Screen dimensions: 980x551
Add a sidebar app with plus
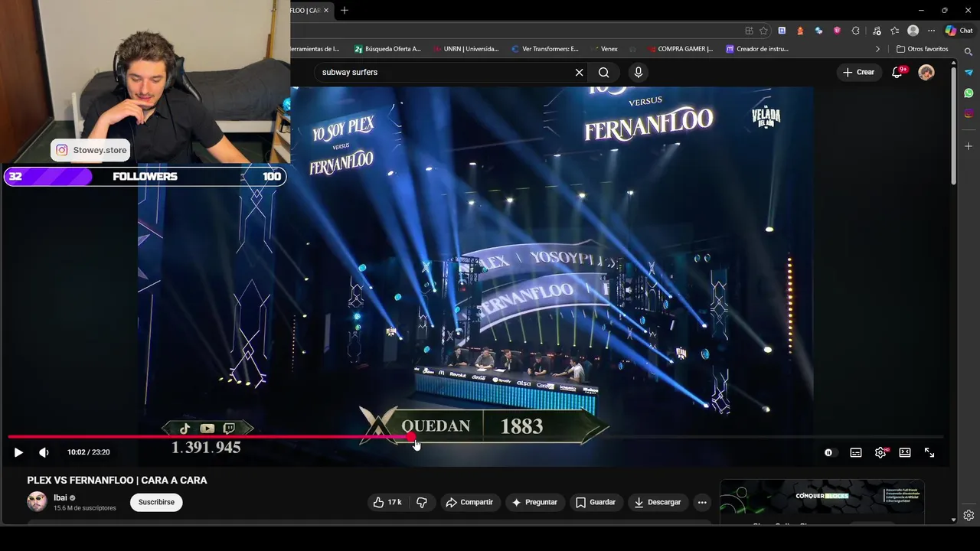pyautogui.click(x=969, y=145)
